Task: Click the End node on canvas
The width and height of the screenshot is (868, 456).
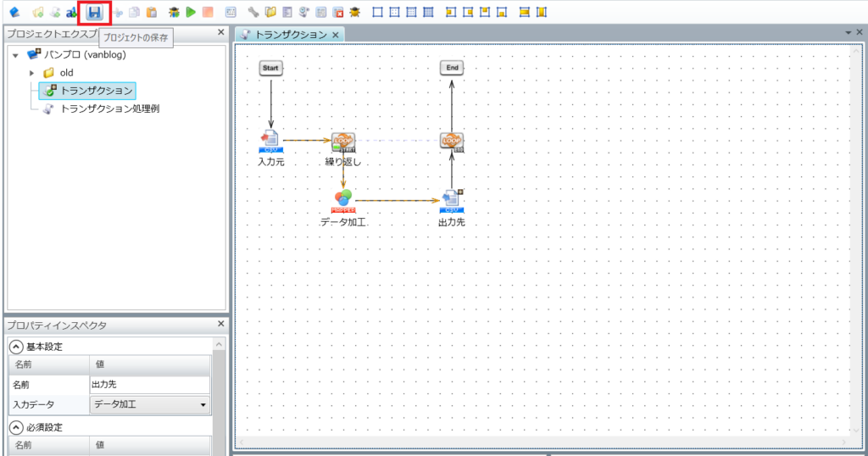Action: pos(452,68)
